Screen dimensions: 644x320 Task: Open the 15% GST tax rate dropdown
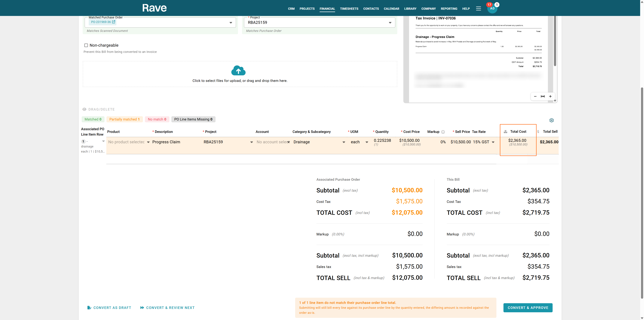(493, 142)
